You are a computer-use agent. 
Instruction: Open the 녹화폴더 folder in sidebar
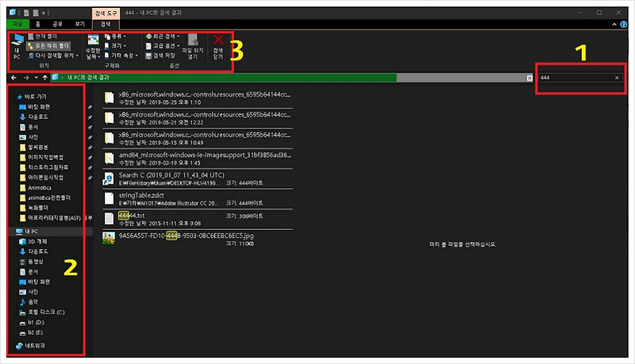click(34, 208)
